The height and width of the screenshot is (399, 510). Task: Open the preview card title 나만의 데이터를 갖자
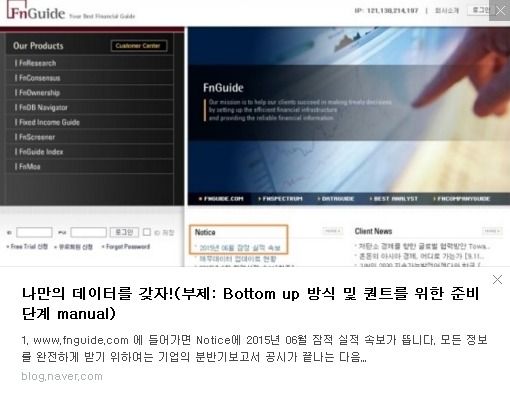coord(250,303)
